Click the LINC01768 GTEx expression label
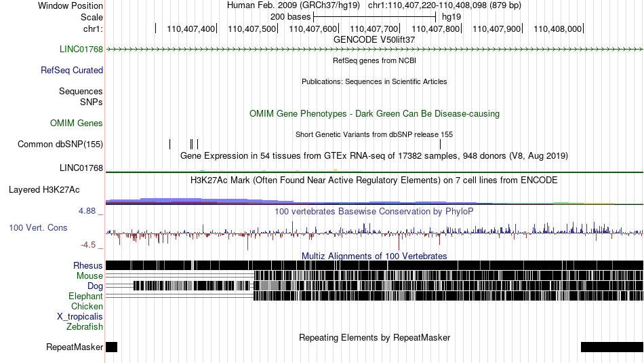The height and width of the screenshot is (363, 644). (81, 168)
